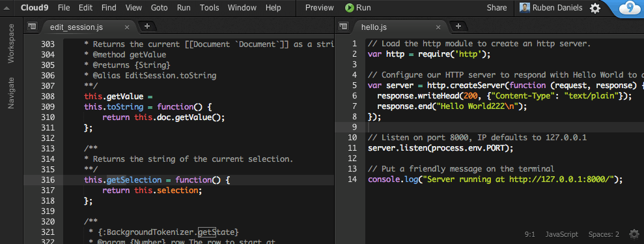Open the Tools menu
Image resolution: width=644 pixels, height=244 pixels.
210,8
